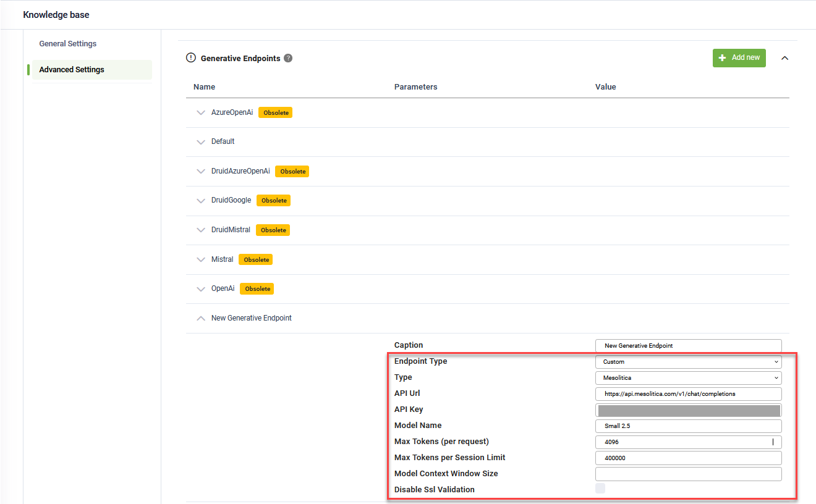This screenshot has height=504, width=816.
Task: Click the Generative Endpoints section title
Action: pyautogui.click(x=240, y=58)
